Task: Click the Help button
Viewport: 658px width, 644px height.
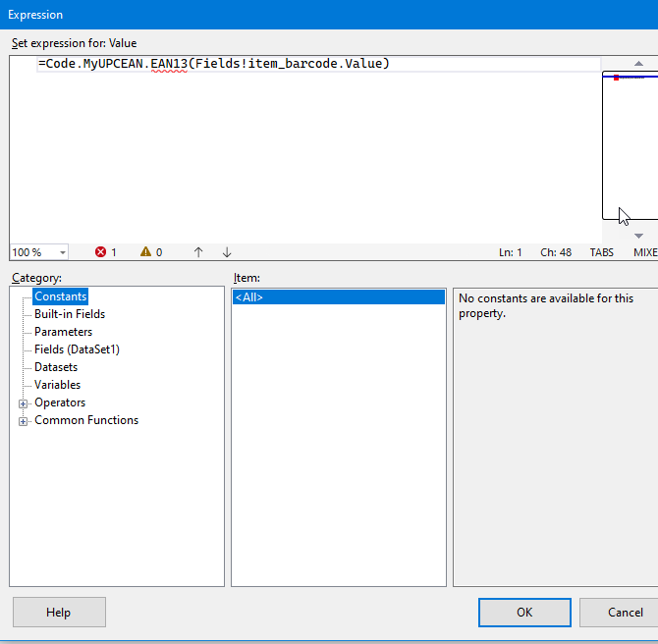Action: (59, 613)
